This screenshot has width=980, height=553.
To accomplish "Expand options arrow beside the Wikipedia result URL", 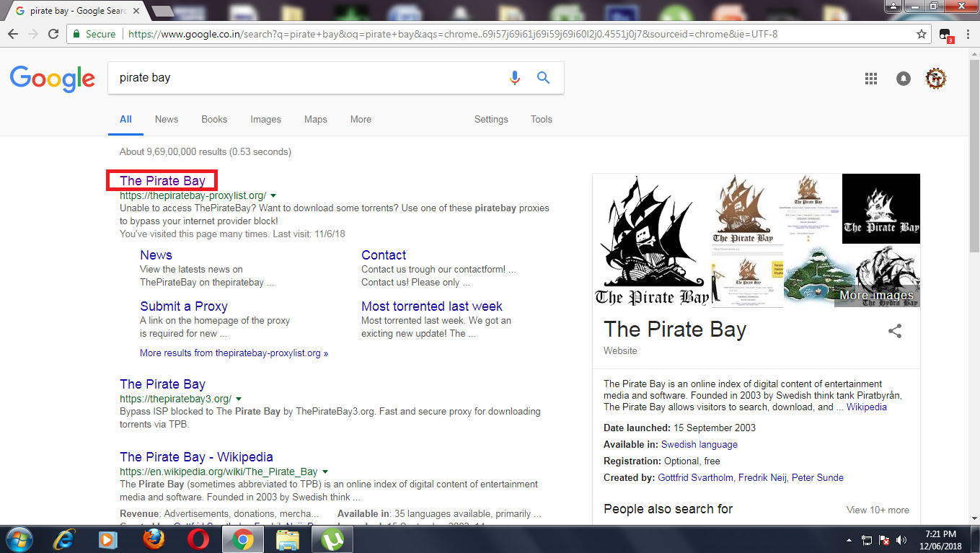I will [x=325, y=472].
